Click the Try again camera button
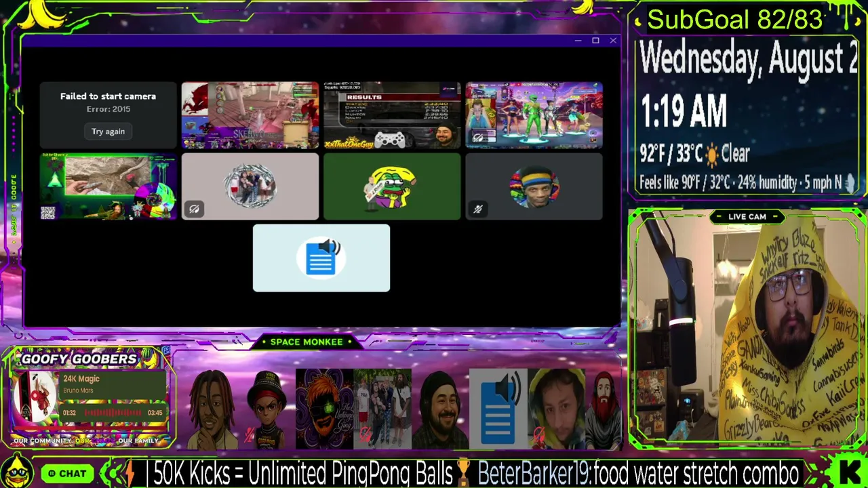The width and height of the screenshot is (868, 488). coord(108,131)
